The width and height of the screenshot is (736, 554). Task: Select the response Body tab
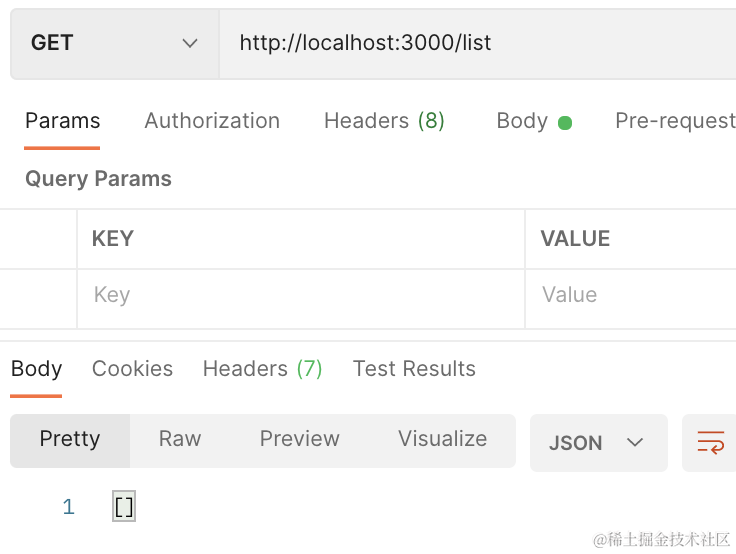coord(36,369)
